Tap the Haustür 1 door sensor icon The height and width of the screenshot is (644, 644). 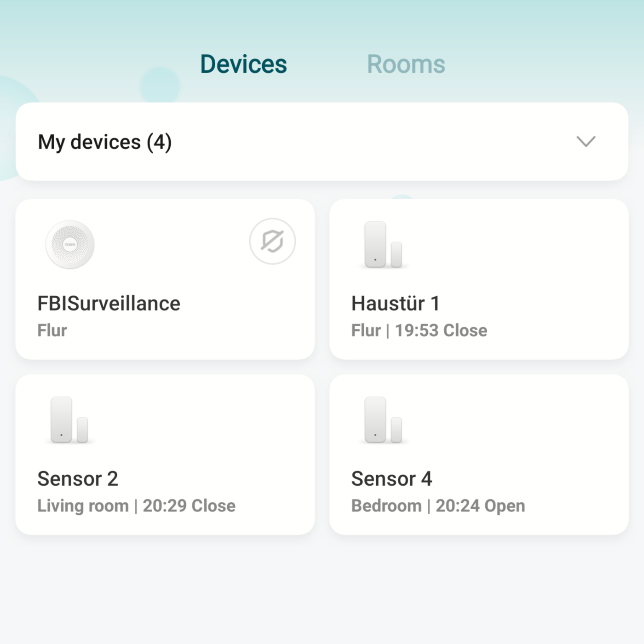[x=383, y=244]
